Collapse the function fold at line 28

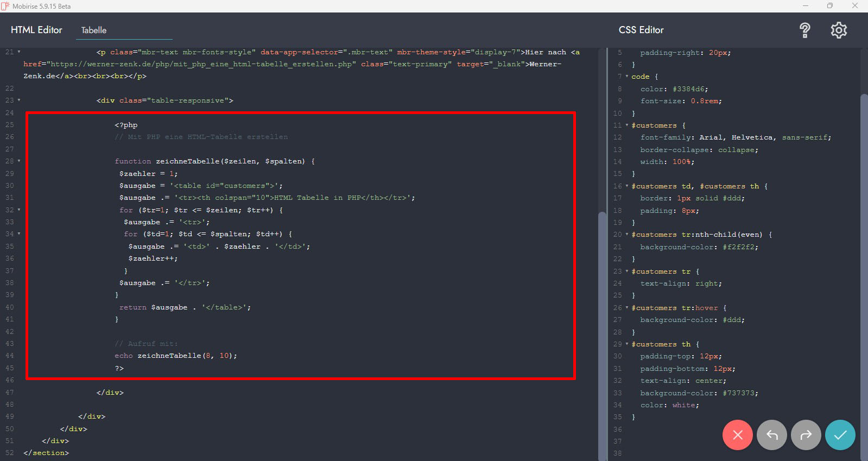tap(19, 161)
